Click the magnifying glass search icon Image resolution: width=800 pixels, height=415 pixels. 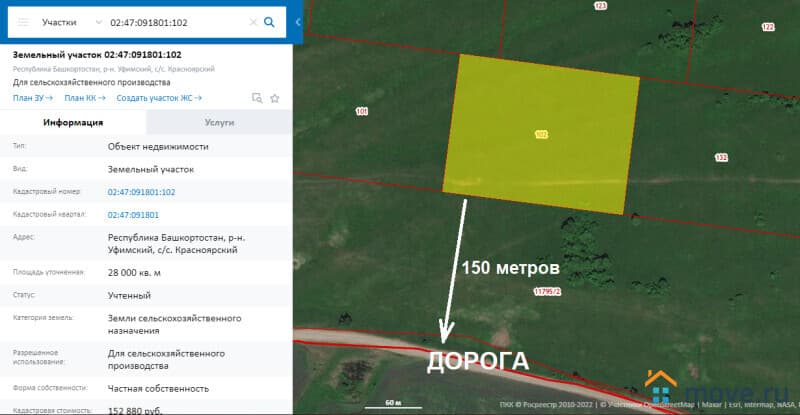pyautogui.click(x=269, y=21)
